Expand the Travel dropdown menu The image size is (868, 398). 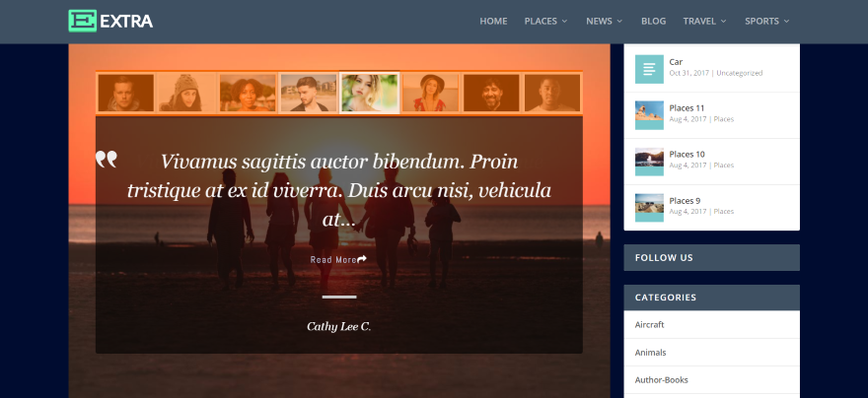704,21
